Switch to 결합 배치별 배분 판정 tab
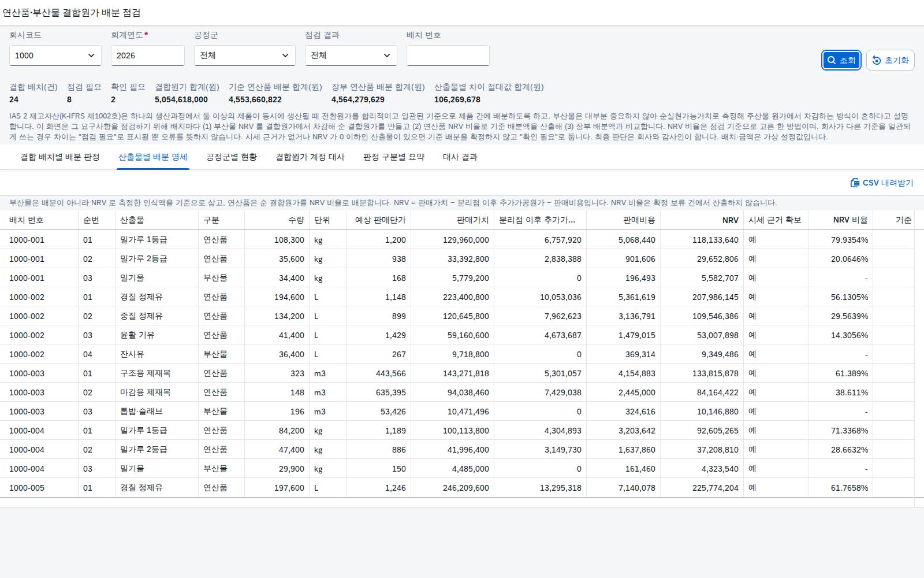 pyautogui.click(x=60, y=157)
